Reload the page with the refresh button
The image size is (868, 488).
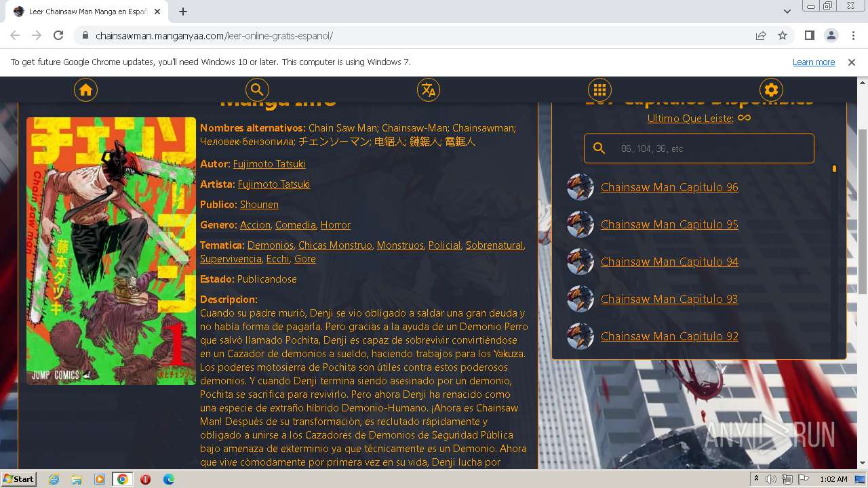coord(58,35)
